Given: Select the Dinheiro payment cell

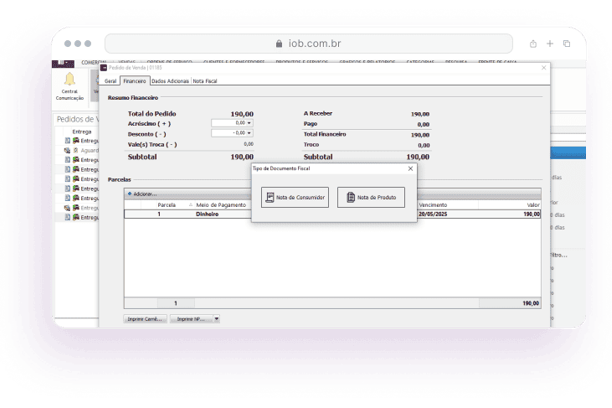Looking at the screenshot, I should (x=207, y=214).
